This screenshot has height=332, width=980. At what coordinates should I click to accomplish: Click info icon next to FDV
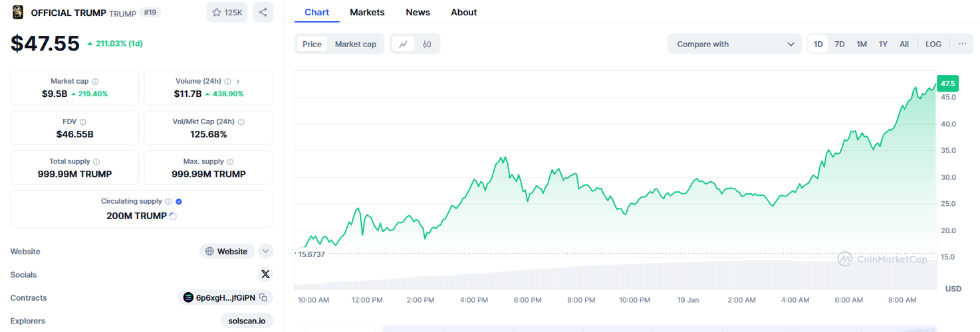pyautogui.click(x=83, y=122)
